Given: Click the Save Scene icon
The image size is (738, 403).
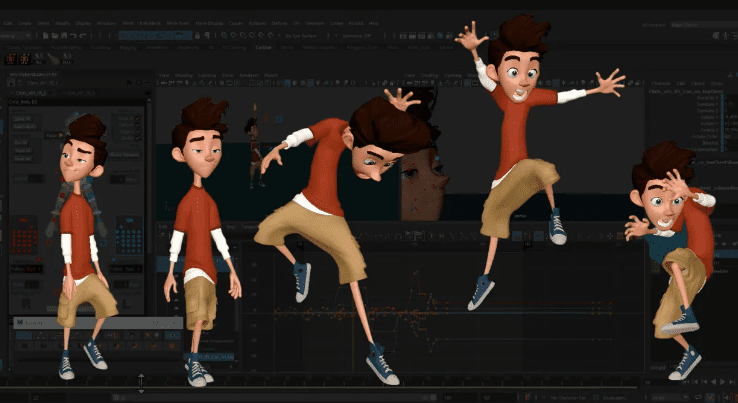Looking at the screenshot, I should 64,35.
